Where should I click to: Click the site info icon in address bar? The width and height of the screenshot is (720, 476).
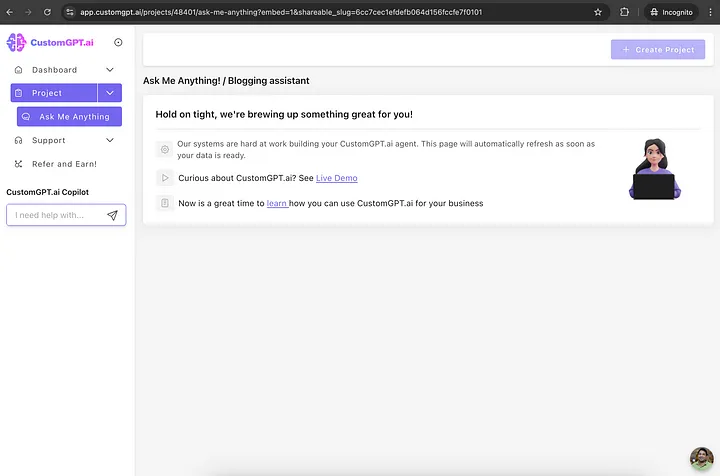point(70,12)
